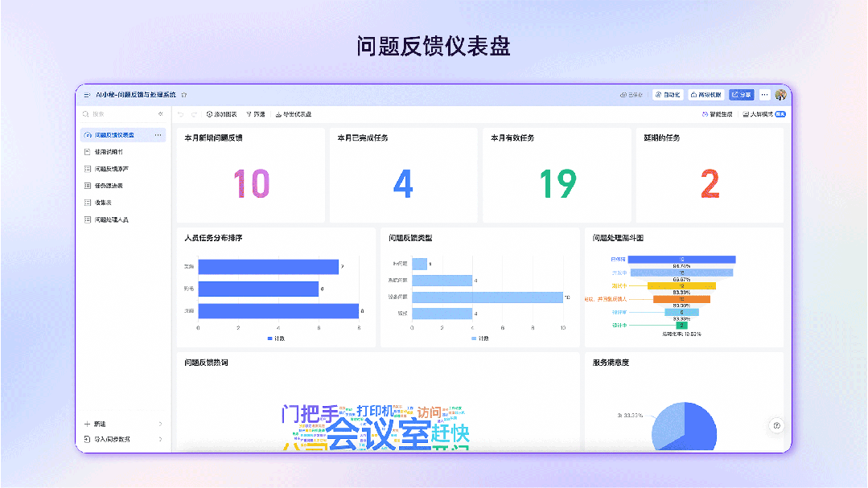Click the Redo arrow in the toolbar
The height and width of the screenshot is (488, 868).
[195, 113]
